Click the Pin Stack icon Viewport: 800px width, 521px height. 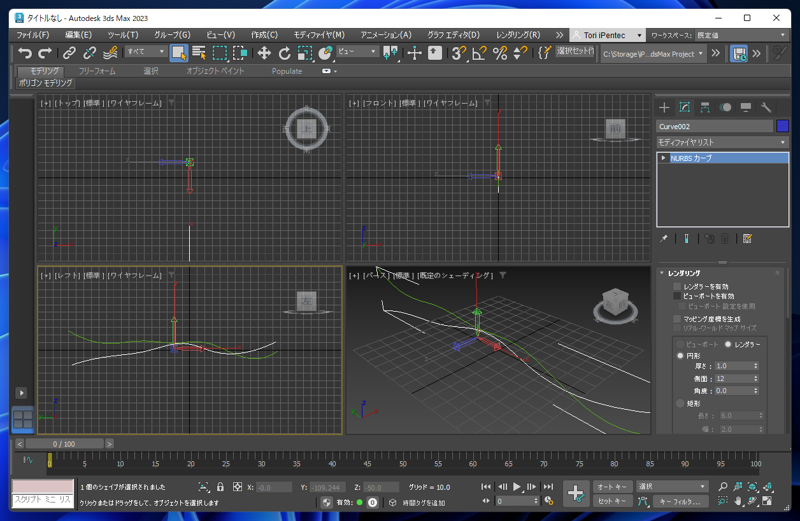[663, 238]
